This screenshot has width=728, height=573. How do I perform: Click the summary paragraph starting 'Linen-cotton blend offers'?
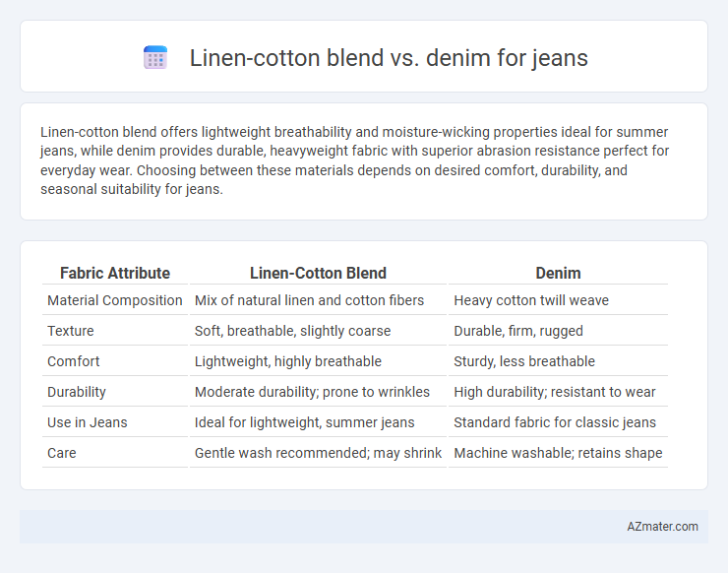(x=355, y=160)
